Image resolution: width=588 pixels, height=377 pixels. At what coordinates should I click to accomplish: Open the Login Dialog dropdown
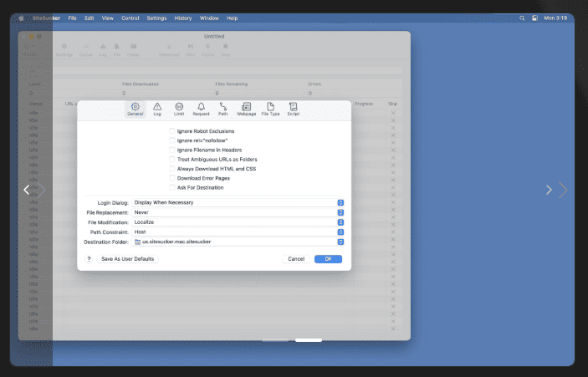coord(238,203)
